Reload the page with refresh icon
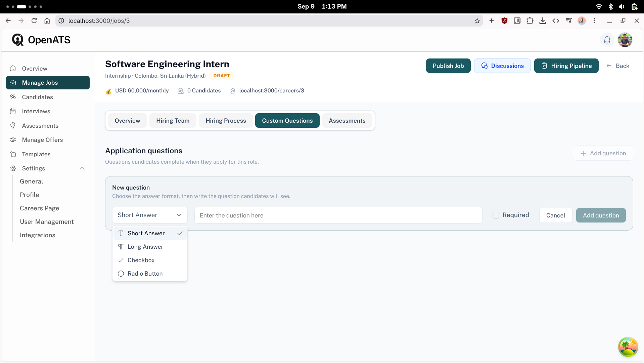This screenshot has height=363, width=644. [34, 21]
